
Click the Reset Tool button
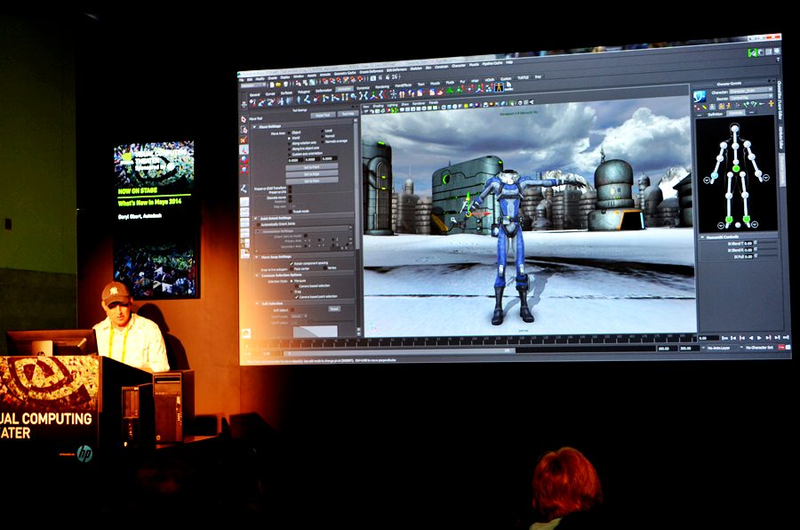pos(323,115)
